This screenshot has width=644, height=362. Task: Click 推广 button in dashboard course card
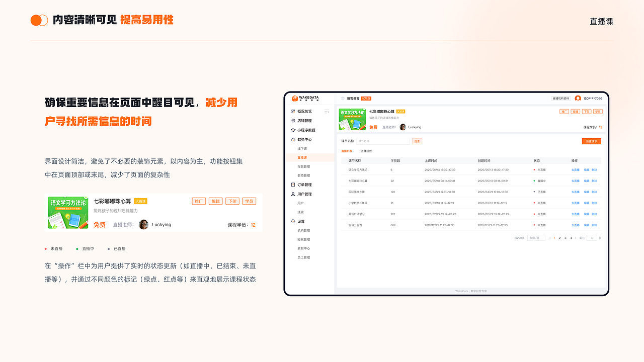point(565,112)
